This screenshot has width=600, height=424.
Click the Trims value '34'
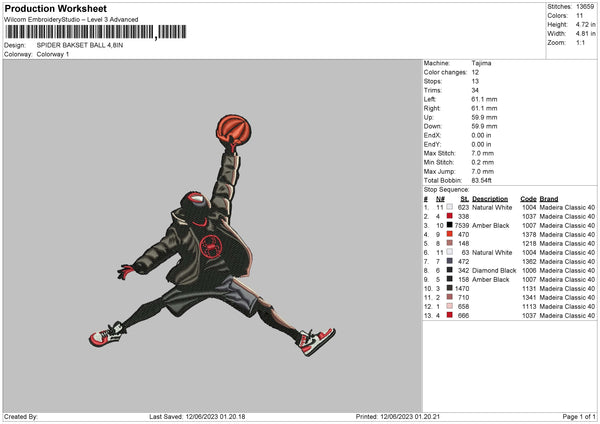475,90
